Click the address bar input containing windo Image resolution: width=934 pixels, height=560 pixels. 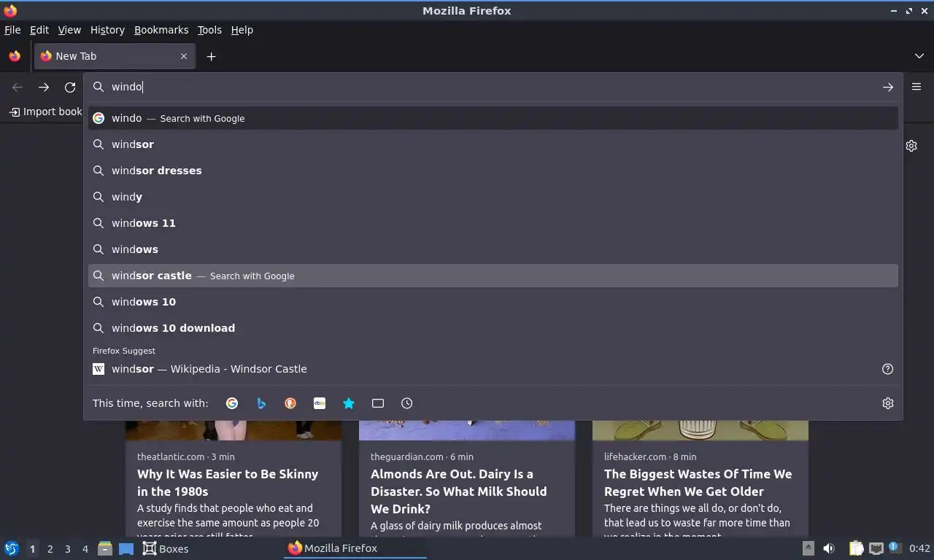click(493, 87)
